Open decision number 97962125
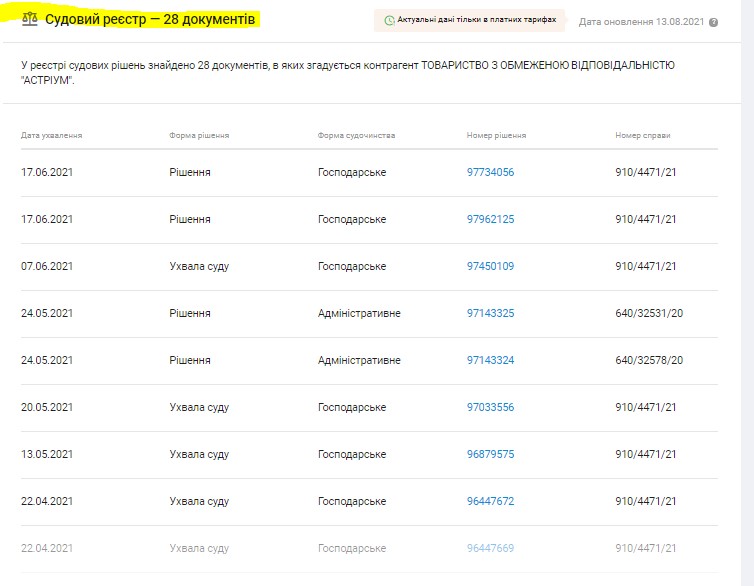The width and height of the screenshot is (754, 586). 490,219
